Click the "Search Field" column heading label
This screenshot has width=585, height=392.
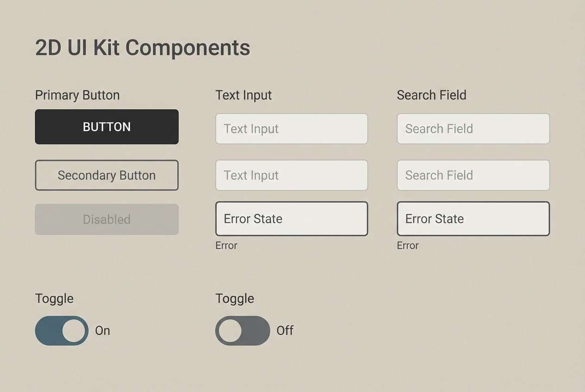[431, 95]
